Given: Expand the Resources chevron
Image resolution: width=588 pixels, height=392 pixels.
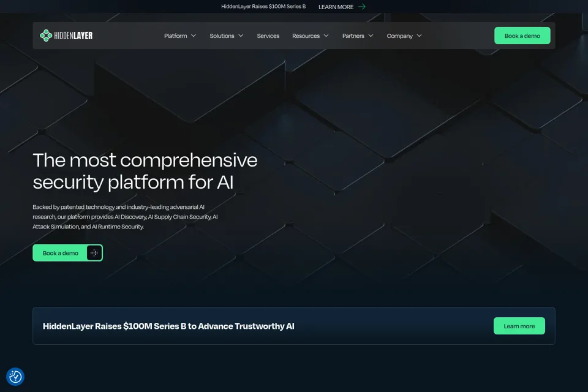Looking at the screenshot, I should pos(326,36).
